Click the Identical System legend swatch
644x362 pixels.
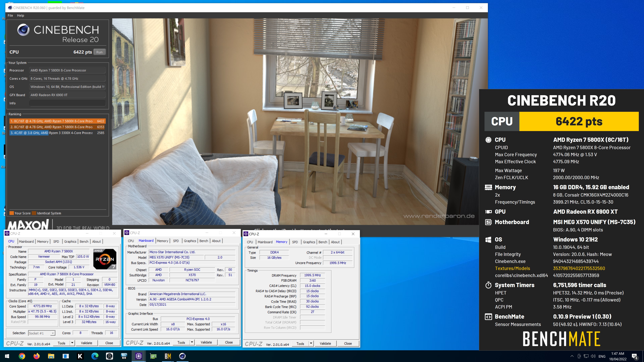pos(34,213)
